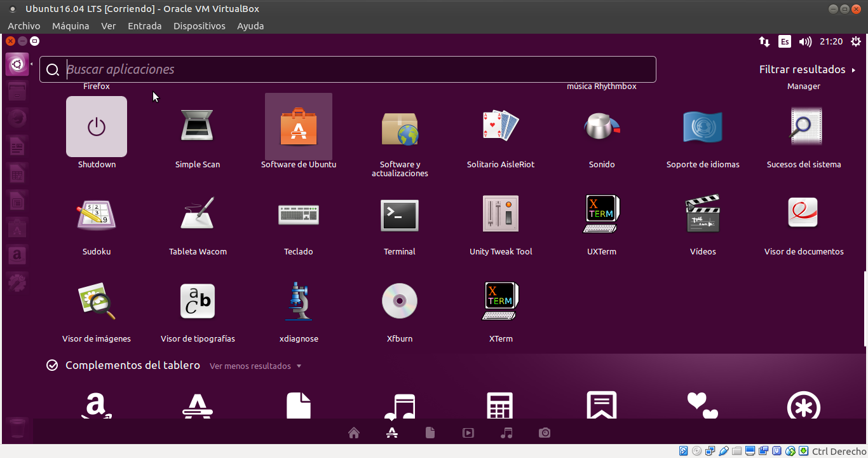Viewport: 868px width, 458px height.
Task: Open Sonido settings
Action: (602, 127)
